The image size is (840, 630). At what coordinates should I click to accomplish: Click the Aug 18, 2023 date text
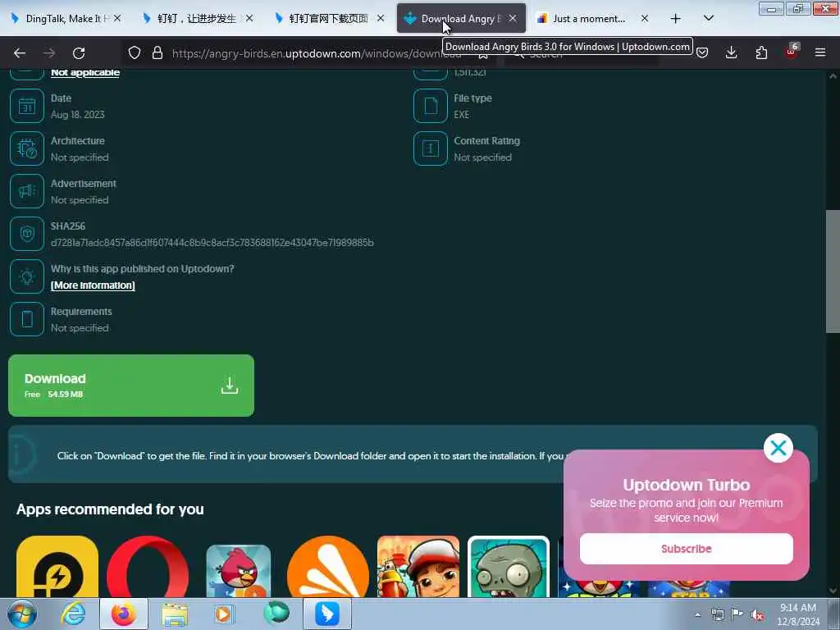(78, 115)
